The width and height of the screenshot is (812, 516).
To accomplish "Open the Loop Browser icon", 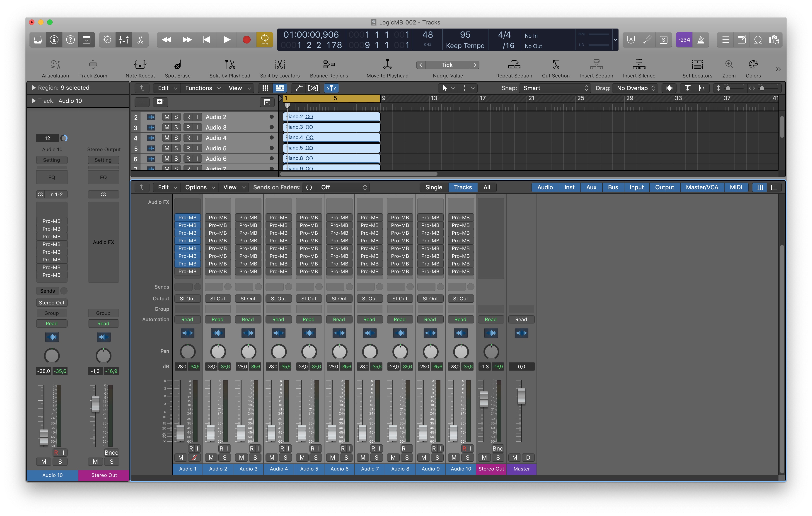I will tap(758, 40).
